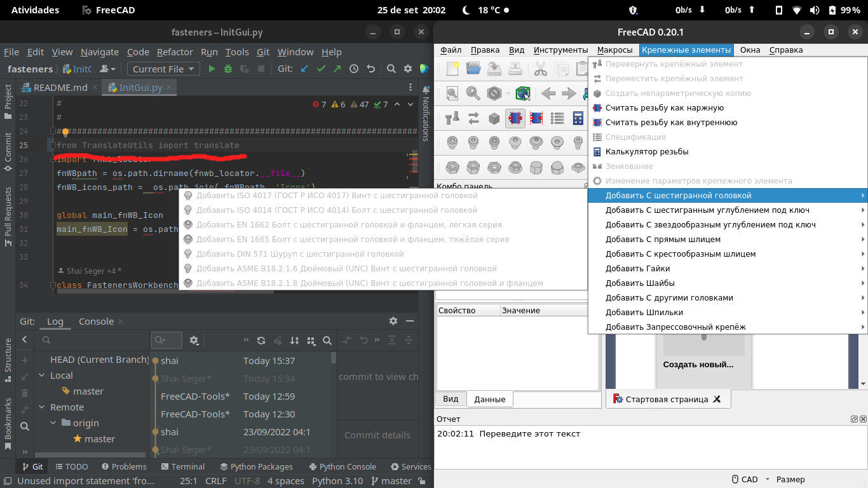Click the Python 3.10 interpreter link in status bar

pos(337,481)
